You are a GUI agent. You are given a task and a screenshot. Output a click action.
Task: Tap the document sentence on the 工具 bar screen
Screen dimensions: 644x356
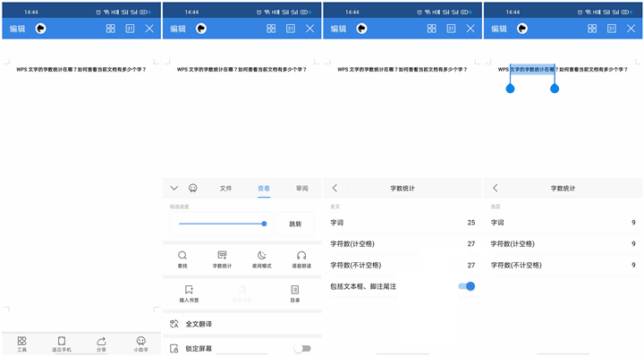coord(80,70)
